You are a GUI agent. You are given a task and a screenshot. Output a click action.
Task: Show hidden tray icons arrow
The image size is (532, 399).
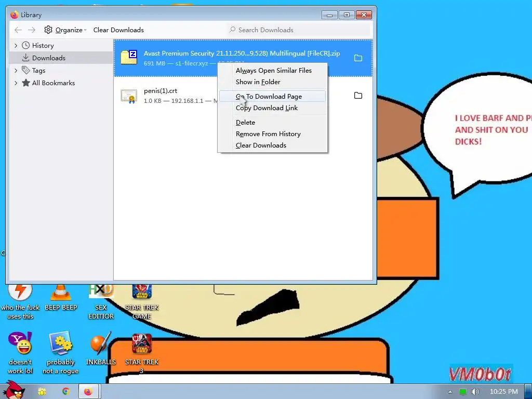[x=450, y=392]
